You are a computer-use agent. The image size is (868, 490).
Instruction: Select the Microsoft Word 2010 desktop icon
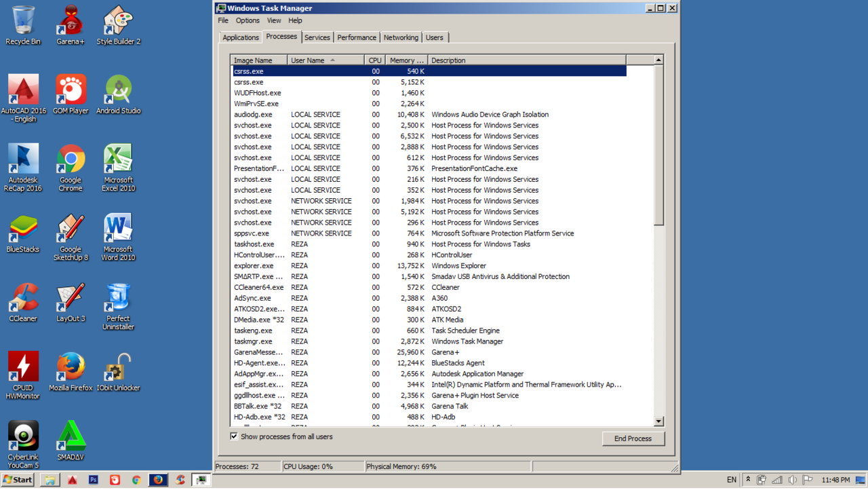point(118,237)
